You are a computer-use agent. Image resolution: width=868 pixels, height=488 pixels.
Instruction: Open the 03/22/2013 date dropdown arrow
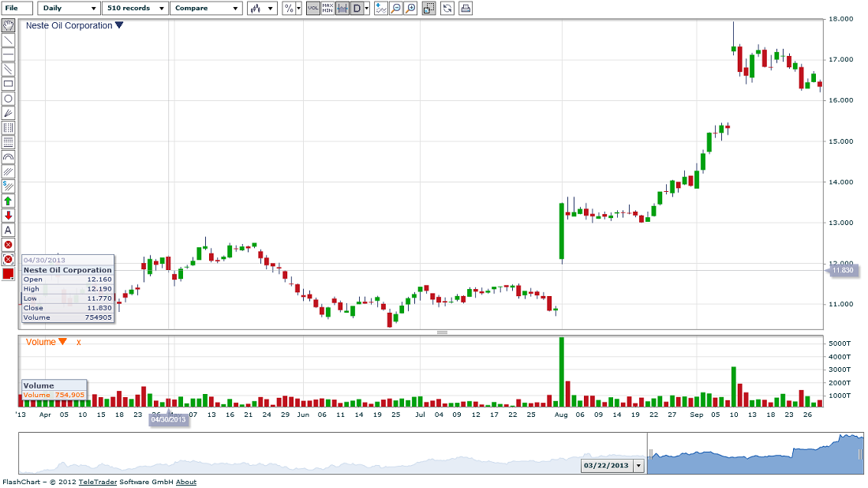639,466
